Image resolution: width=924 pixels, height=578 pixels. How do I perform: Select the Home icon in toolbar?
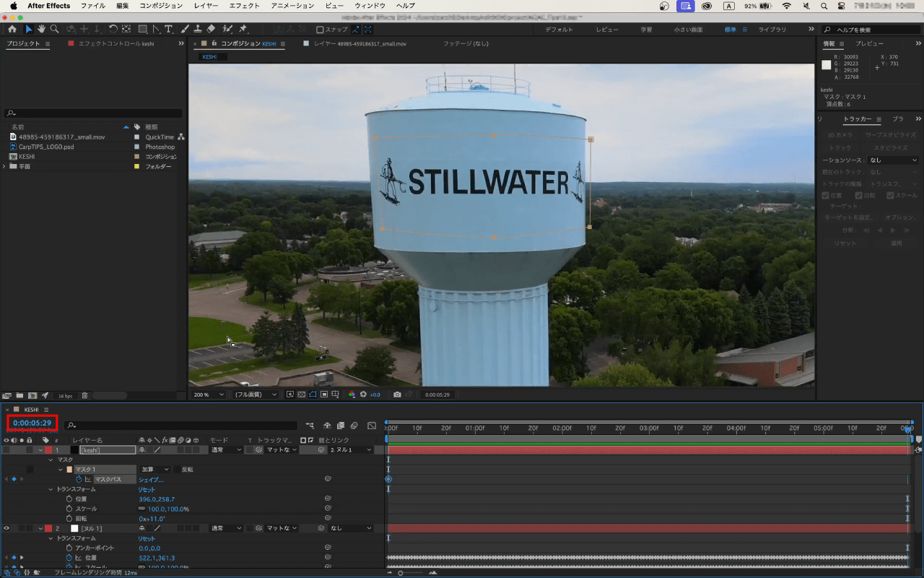click(x=12, y=30)
